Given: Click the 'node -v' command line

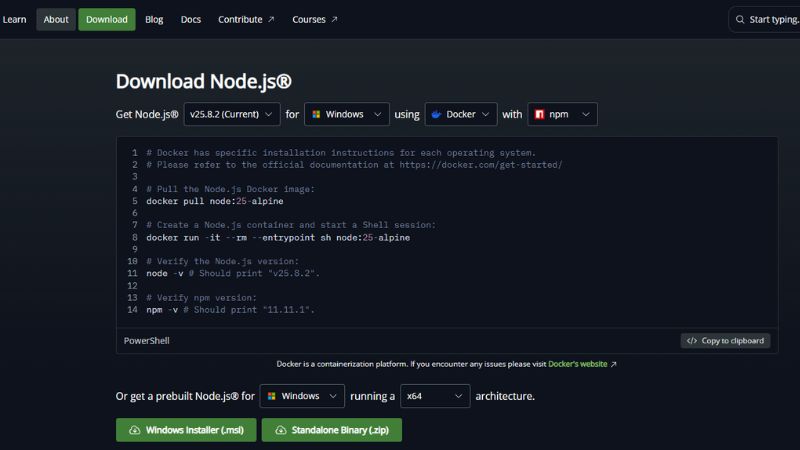Looking at the screenshot, I should (x=233, y=273).
